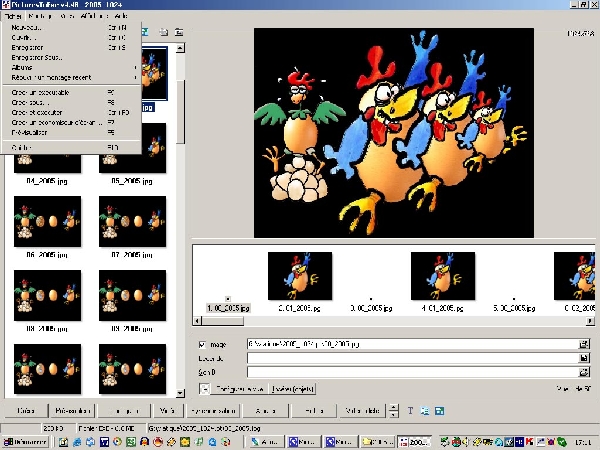Click the Démarrer start button

tap(25, 442)
